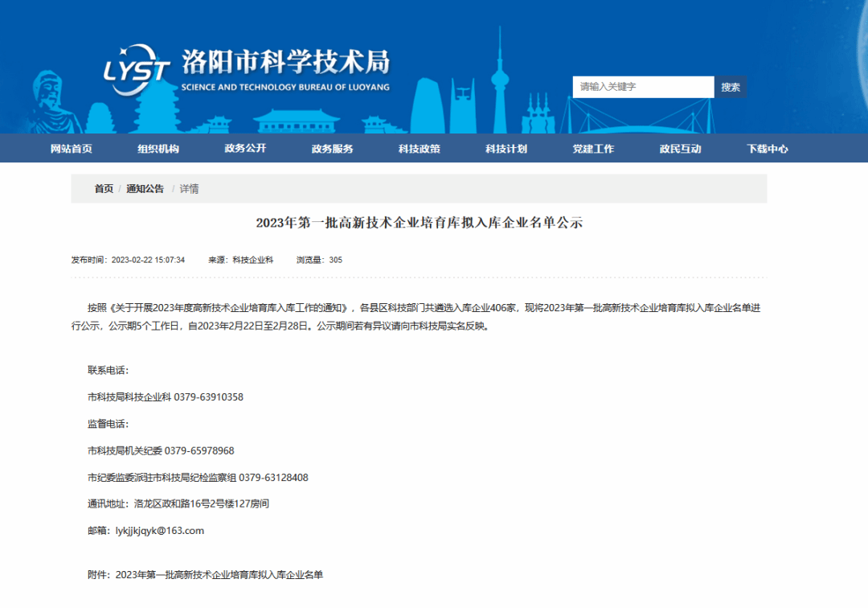This screenshot has width=868, height=608.
Task: Click the source text 来源：科技企业科
Action: [241, 260]
